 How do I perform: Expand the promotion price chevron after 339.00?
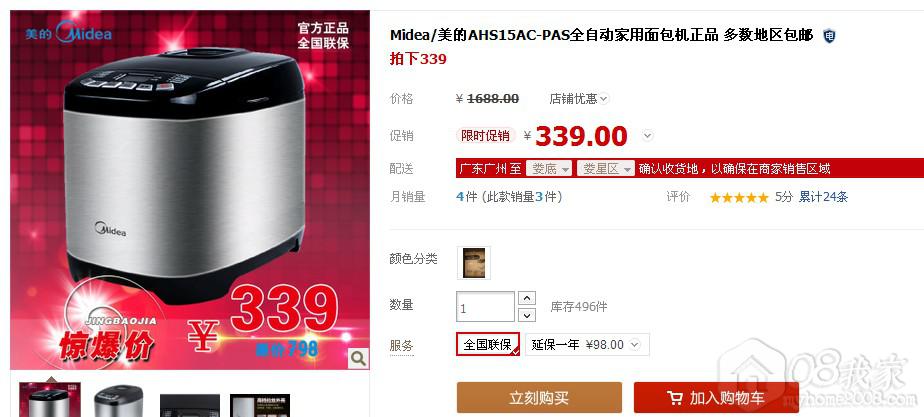pyautogui.click(x=648, y=136)
